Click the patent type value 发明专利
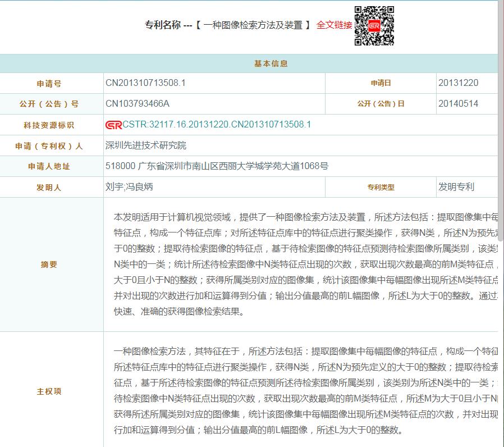Viewport: 504px width, 447px height. [456, 187]
